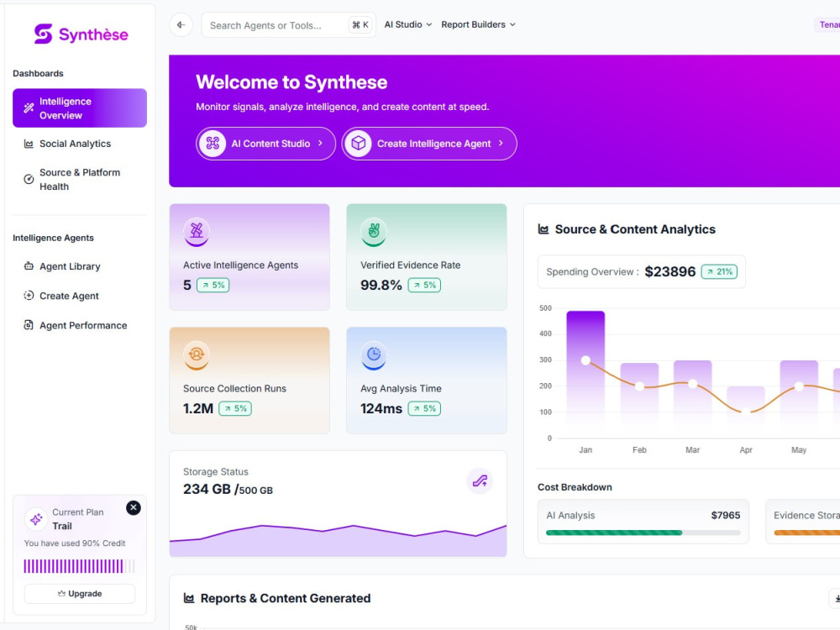The height and width of the screenshot is (630, 840).
Task: Click the Active Intelligence Agents 5% badge
Action: click(213, 285)
